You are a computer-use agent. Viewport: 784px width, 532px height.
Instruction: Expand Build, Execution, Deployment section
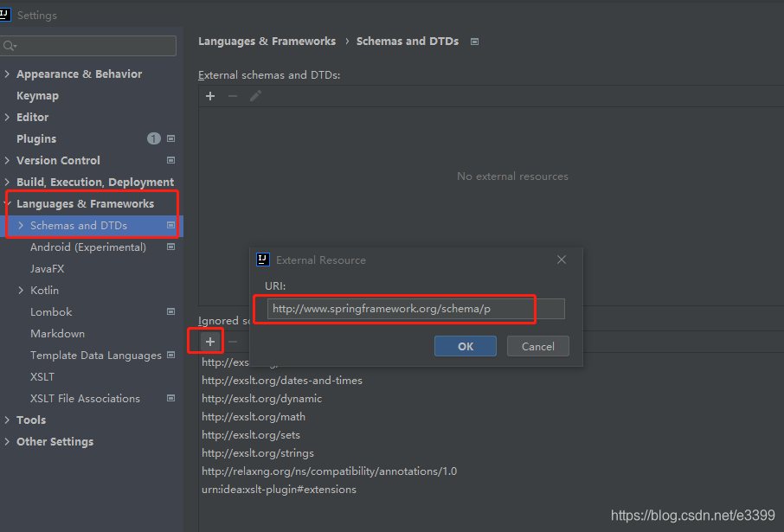pyautogui.click(x=7, y=182)
